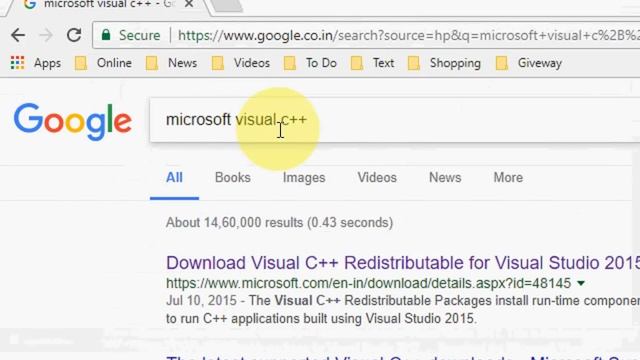The image size is (640, 360).
Task: Open a new blank tab
Action: coord(227,5)
